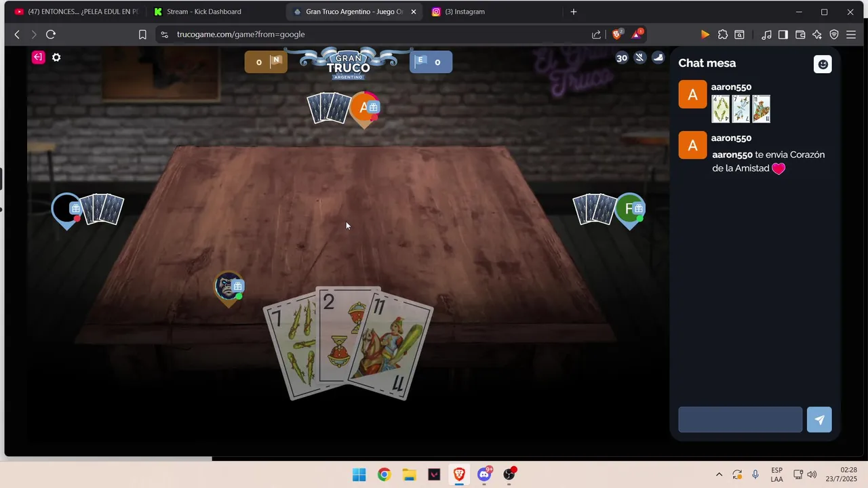Screen dimensions: 868x488
Task: Click the 'Corazón de la Amistad' message text
Action: [x=768, y=161]
